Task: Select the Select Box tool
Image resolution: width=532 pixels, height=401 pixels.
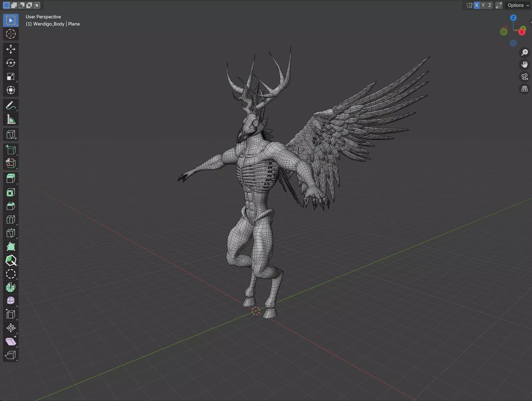Action: pos(11,20)
